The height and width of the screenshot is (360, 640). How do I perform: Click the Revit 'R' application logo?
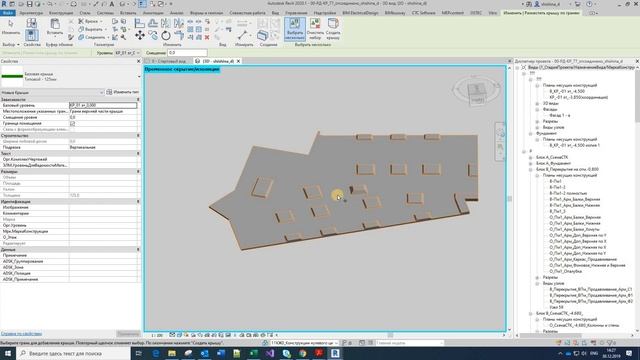[4, 4]
